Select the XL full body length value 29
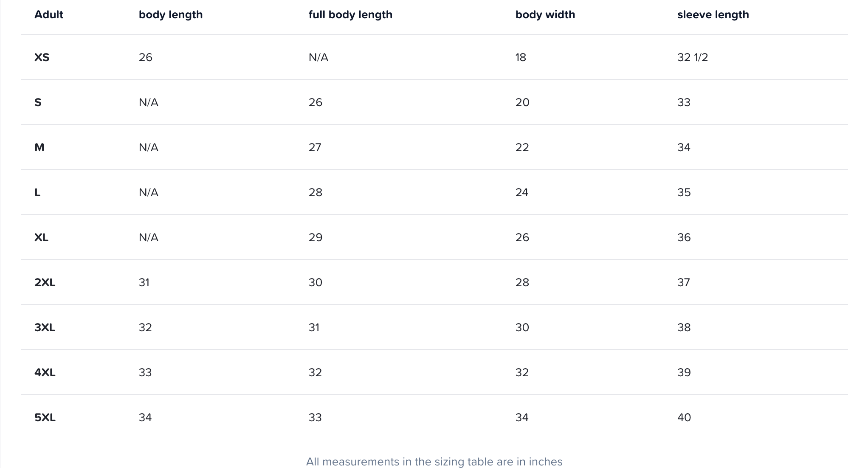 (x=315, y=237)
